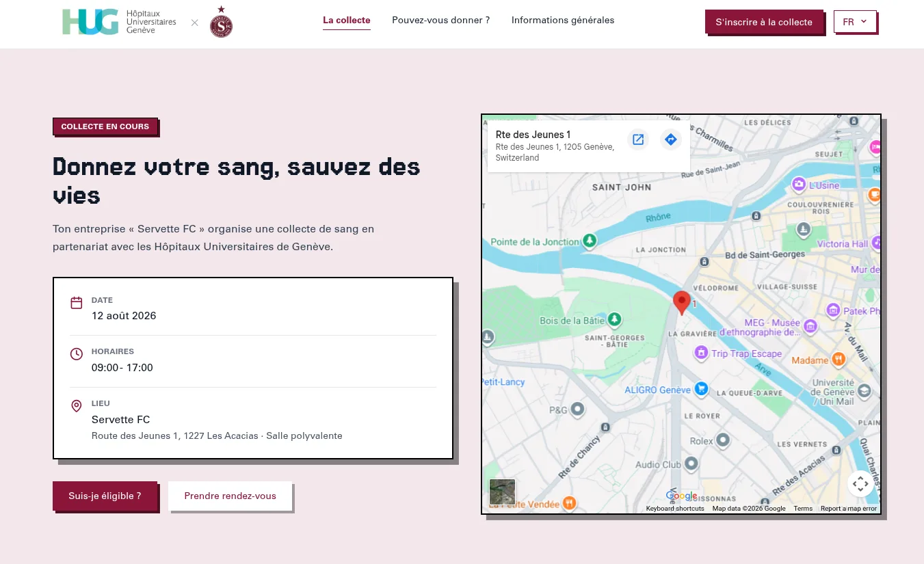Open the 'La collecte' tab

[347, 21]
